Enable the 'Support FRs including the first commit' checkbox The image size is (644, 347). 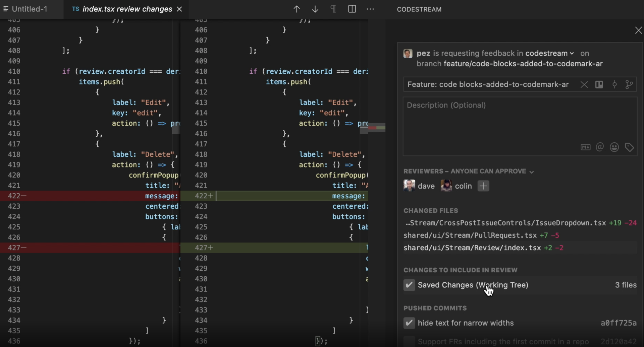tap(409, 341)
